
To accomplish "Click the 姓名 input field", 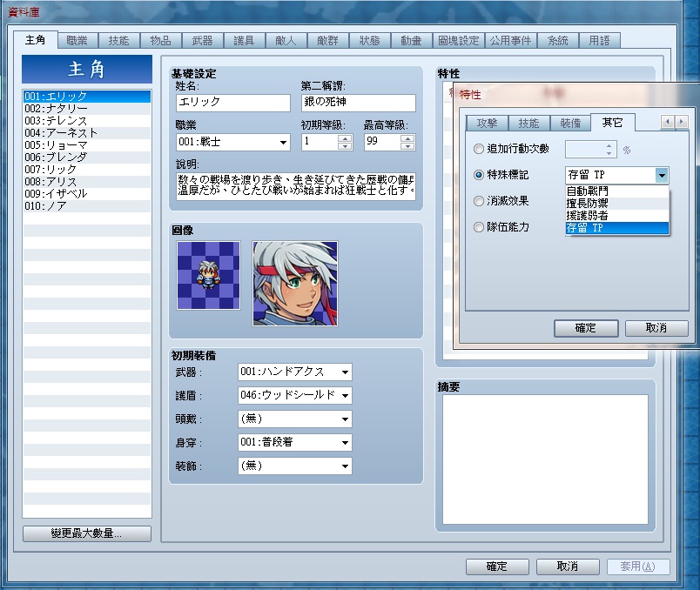I will point(233,103).
